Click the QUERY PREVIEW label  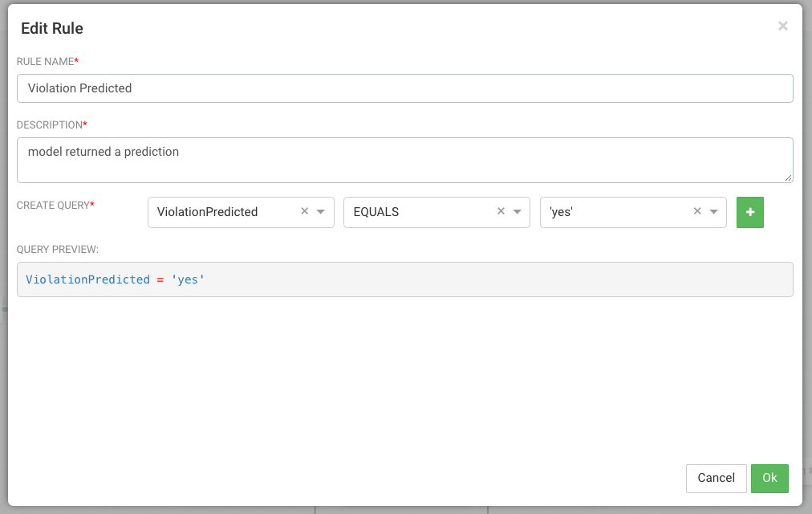click(x=58, y=250)
